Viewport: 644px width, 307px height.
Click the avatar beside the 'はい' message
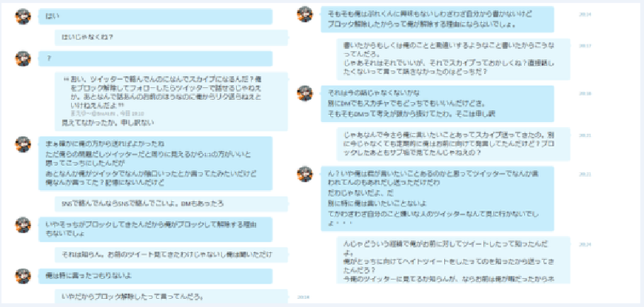(23, 16)
